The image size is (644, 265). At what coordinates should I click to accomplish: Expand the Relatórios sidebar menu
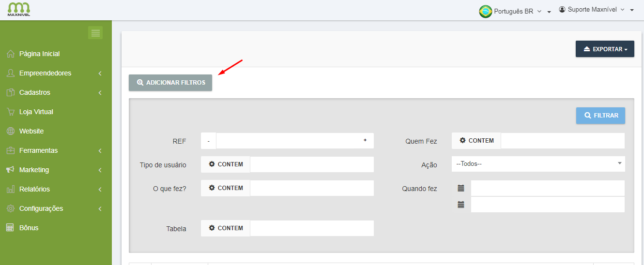[x=34, y=189]
